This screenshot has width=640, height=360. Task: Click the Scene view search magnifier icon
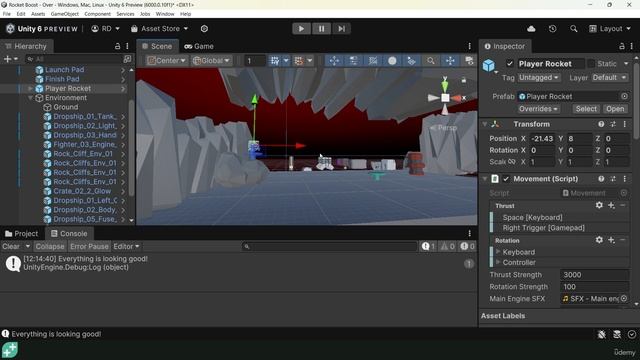[431, 60]
